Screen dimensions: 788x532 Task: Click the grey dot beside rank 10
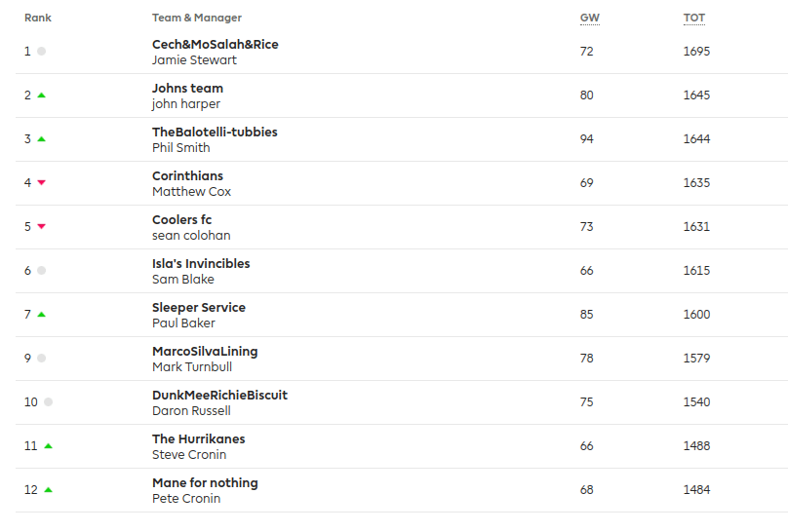48,402
